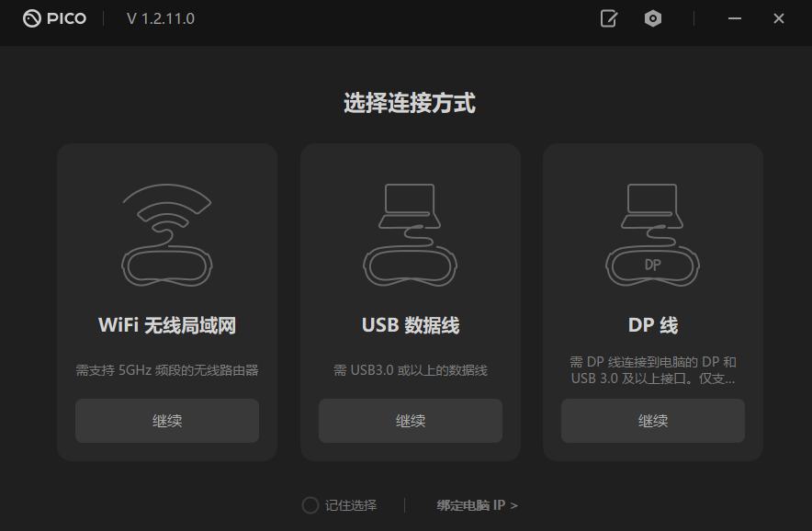The width and height of the screenshot is (812, 531).
Task: Open the 绑定电脑 IP link
Action: (x=477, y=505)
